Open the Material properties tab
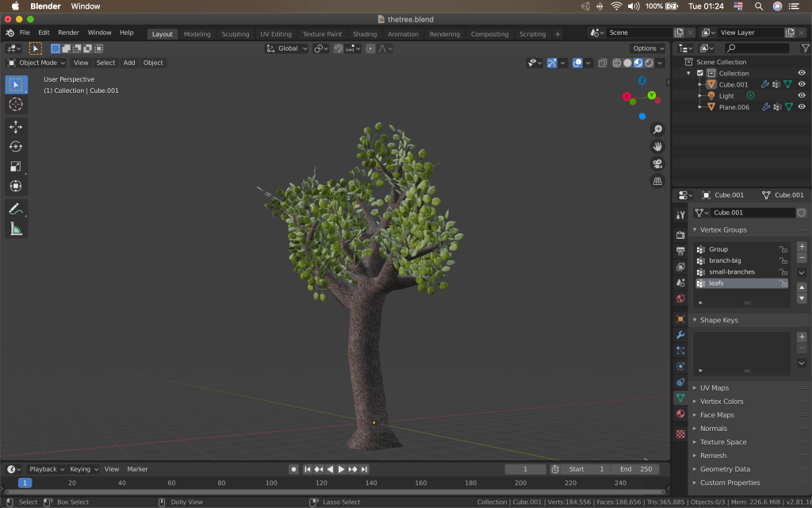The width and height of the screenshot is (812, 508). 680,414
